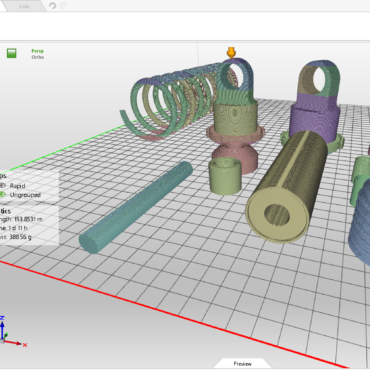370x370 pixels.
Task: Open the Preview tab at the bottom
Action: click(243, 364)
